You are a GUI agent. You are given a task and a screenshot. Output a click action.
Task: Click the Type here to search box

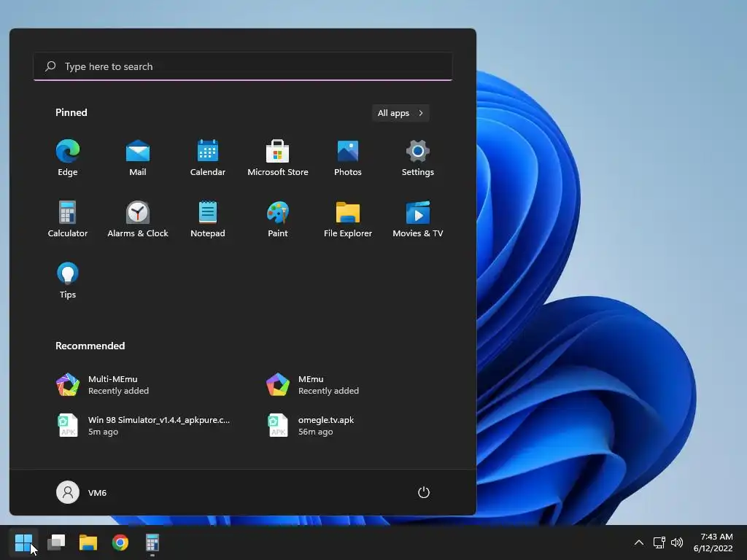[x=243, y=66]
